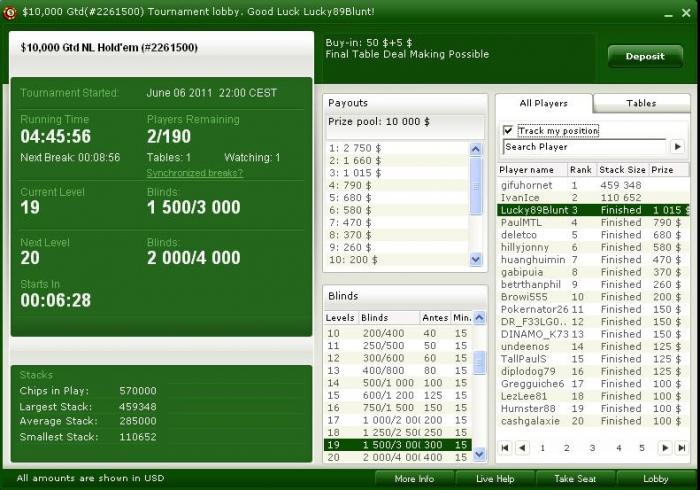The height and width of the screenshot is (490, 700).
Task: Select player PaulMTL row
Action: [x=593, y=222]
